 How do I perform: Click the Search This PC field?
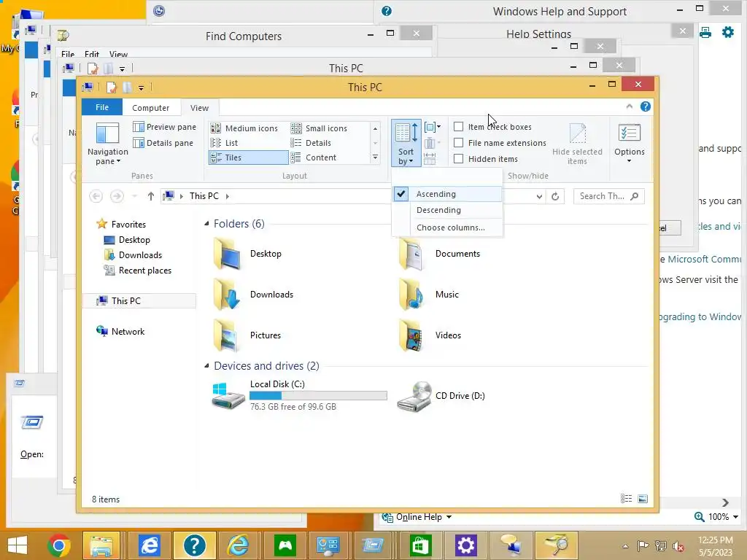point(608,196)
